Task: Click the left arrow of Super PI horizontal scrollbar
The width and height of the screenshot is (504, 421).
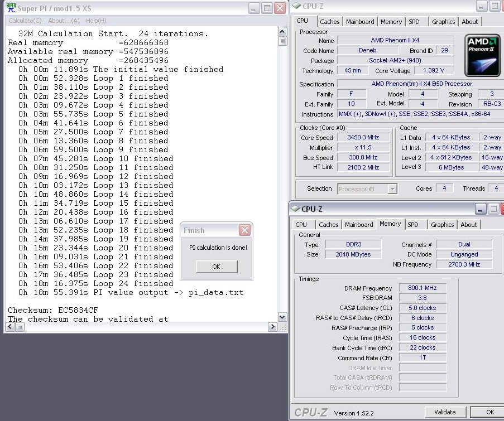Action: pos(10,327)
